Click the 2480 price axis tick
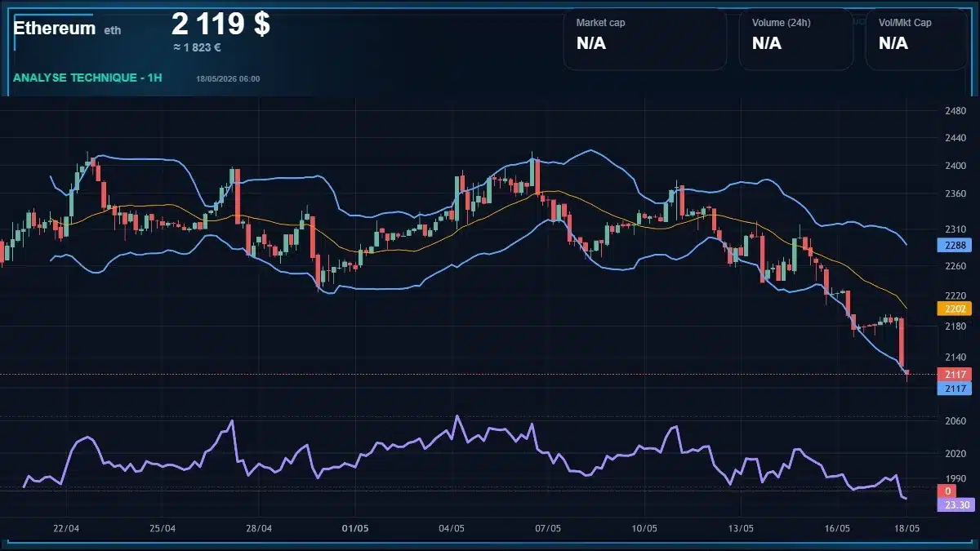The height and width of the screenshot is (551, 980). [x=955, y=111]
